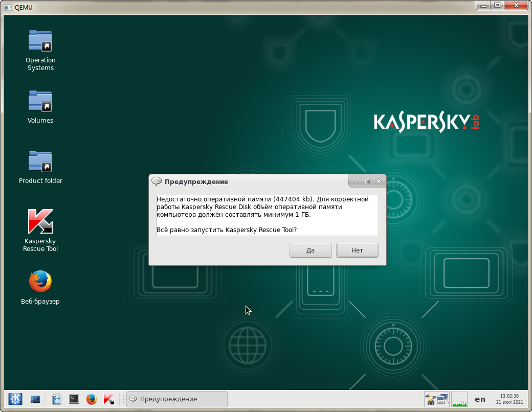532x412 pixels.
Task: Close the Предупреждение dialog window
Action: tap(379, 182)
